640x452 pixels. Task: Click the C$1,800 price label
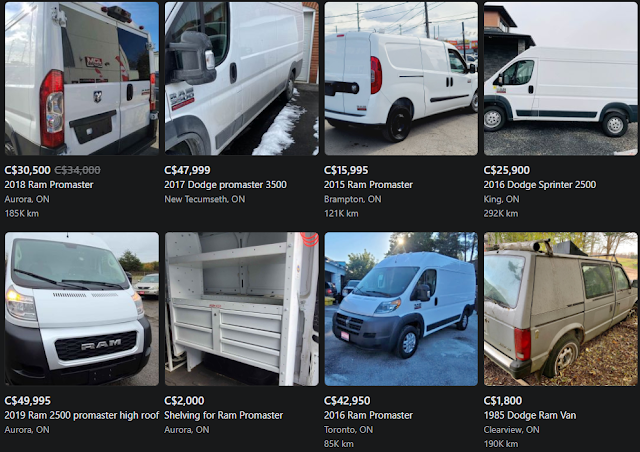tap(503, 401)
